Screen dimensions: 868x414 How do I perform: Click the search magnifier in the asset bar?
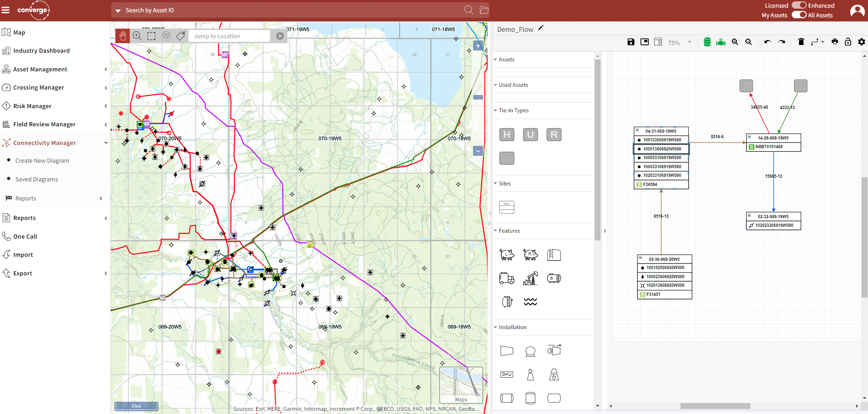(469, 10)
